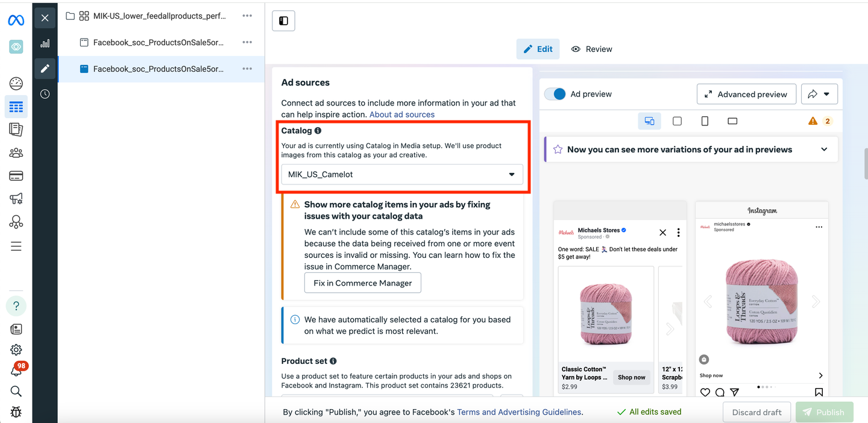Open the share preview dropdown arrow
The width and height of the screenshot is (868, 423).
(826, 94)
